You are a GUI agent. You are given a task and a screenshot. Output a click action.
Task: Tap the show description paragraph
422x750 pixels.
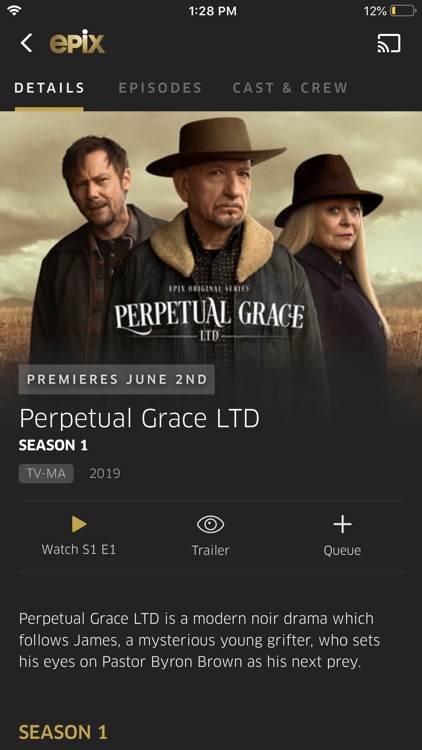click(196, 640)
